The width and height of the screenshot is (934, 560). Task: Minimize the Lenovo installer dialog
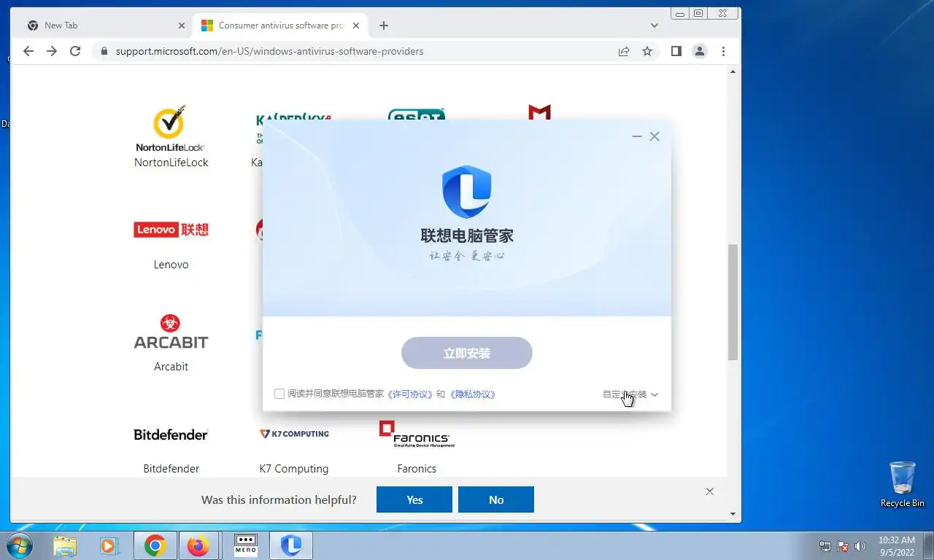[637, 136]
